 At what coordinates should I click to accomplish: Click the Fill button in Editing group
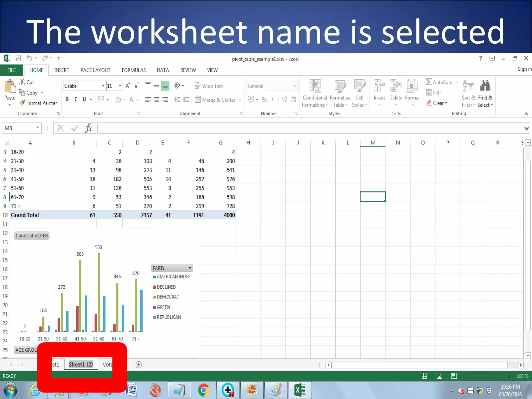point(434,92)
